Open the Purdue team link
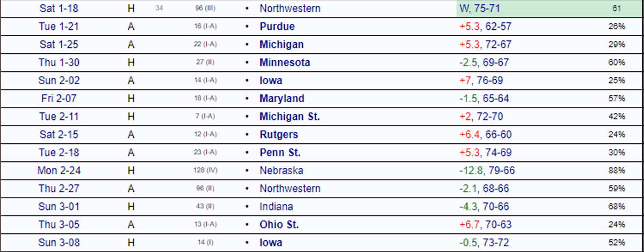The width and height of the screenshot is (644, 252). click(277, 27)
